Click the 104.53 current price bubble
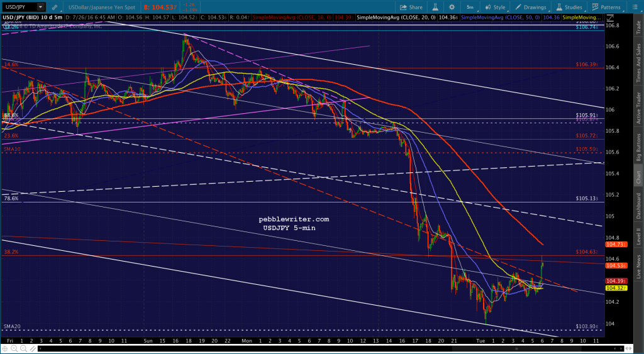 point(616,266)
